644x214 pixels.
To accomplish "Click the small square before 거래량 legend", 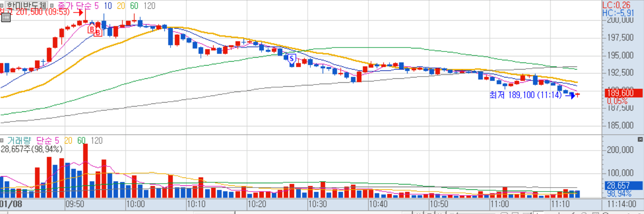I will (3, 140).
